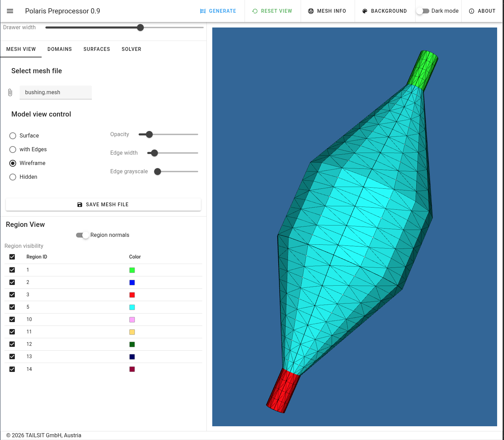Select the Wireframe radio option
Viewport: 504px width, 440px height.
coord(13,163)
